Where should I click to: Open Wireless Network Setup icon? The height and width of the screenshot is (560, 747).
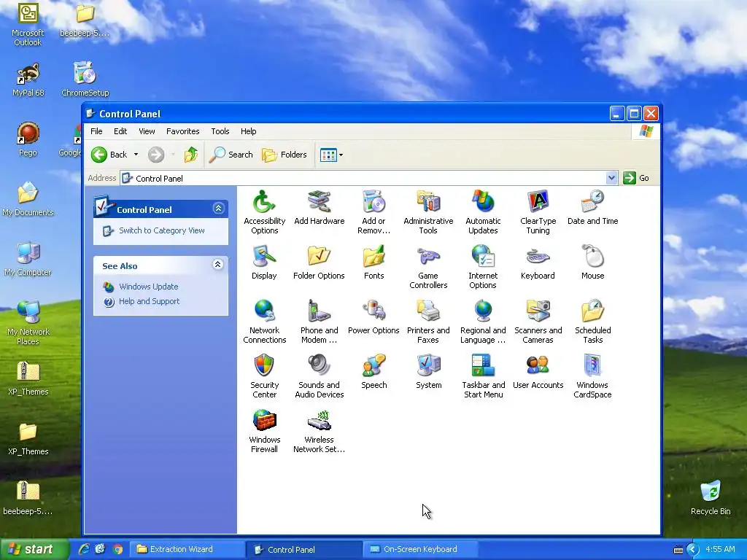coord(320,430)
